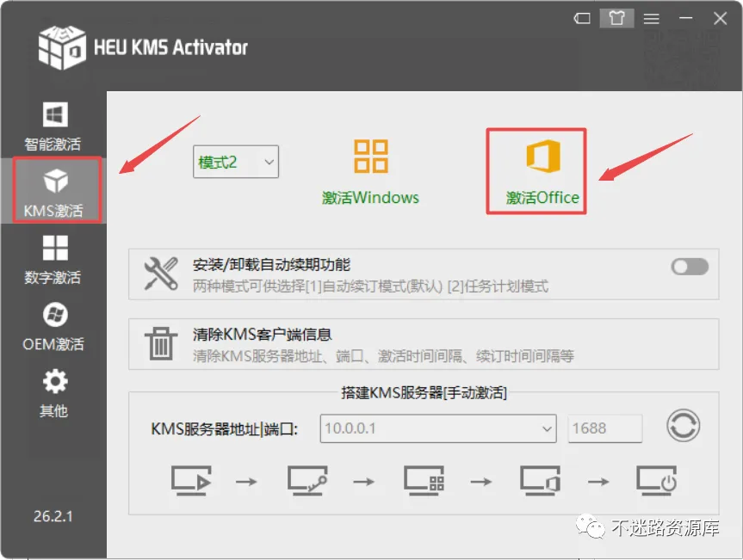Click the 激活Office orange icon
The image size is (743, 560).
pos(543,157)
